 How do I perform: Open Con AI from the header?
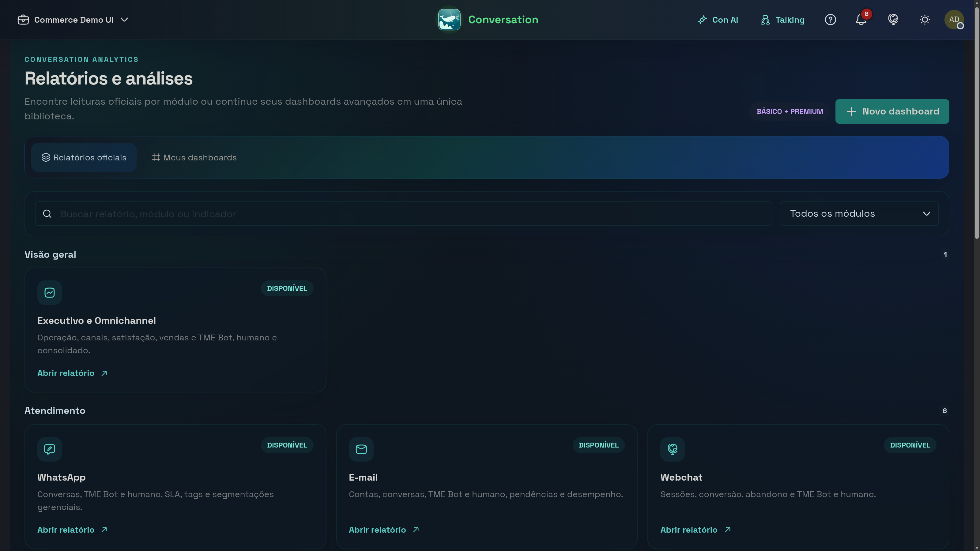(718, 20)
